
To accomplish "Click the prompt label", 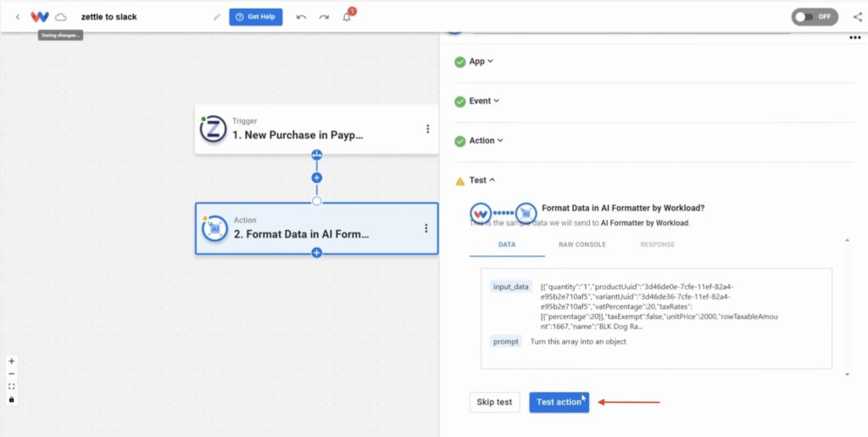I will [x=506, y=342].
